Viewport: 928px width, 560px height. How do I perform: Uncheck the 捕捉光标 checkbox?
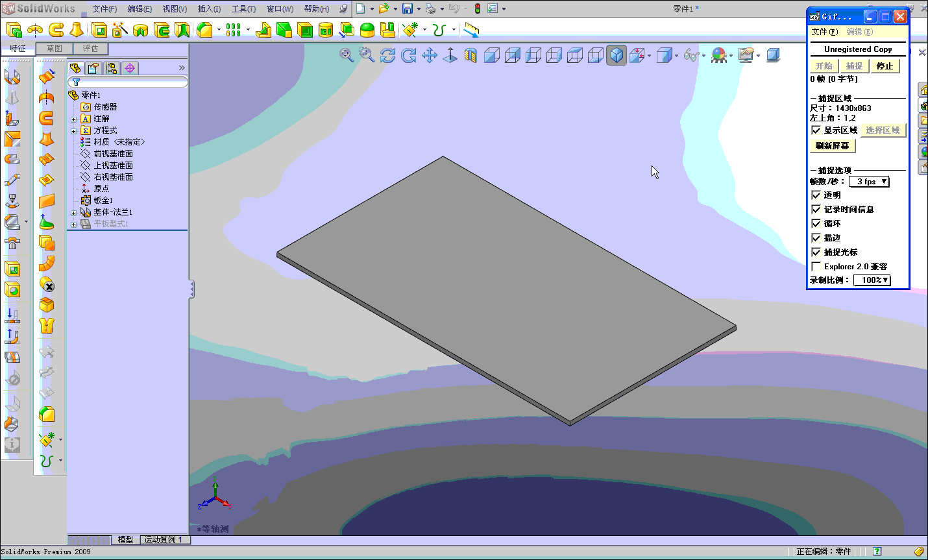click(816, 252)
